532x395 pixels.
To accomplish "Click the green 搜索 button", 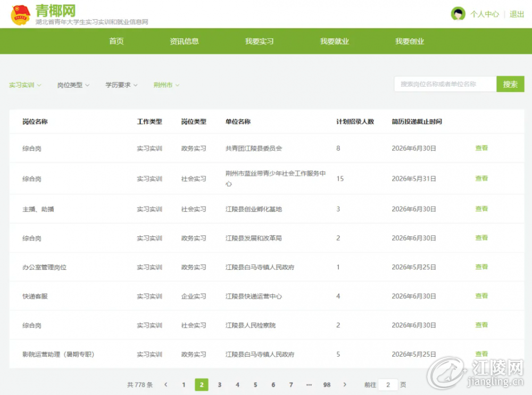I will tap(510, 84).
